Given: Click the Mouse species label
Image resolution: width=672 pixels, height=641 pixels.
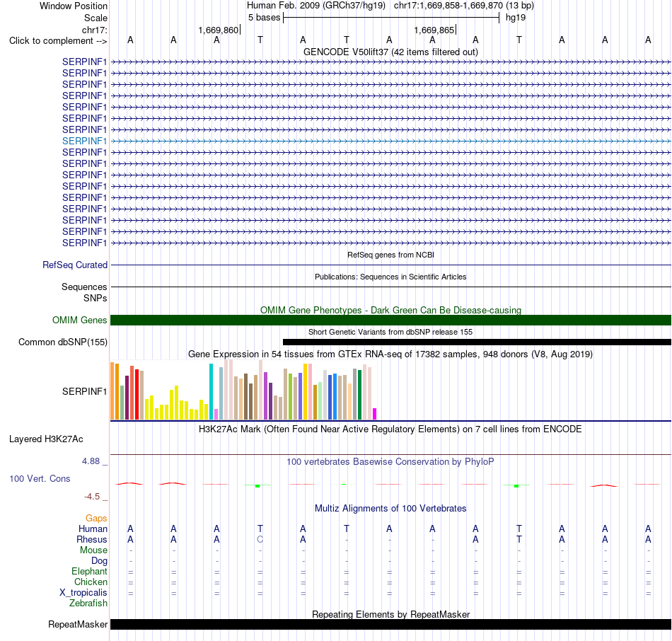Looking at the screenshot, I should [x=93, y=550].
